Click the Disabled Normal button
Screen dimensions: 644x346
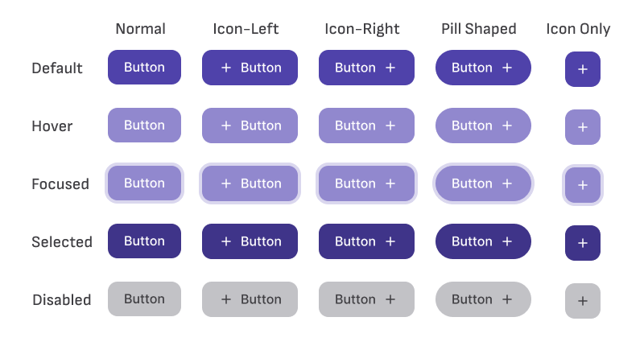(144, 299)
